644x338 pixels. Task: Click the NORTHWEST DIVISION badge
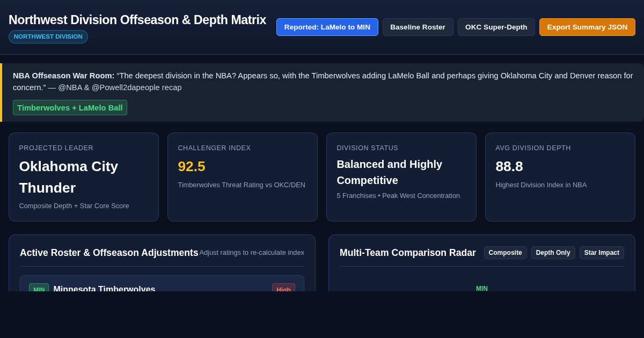pos(48,36)
